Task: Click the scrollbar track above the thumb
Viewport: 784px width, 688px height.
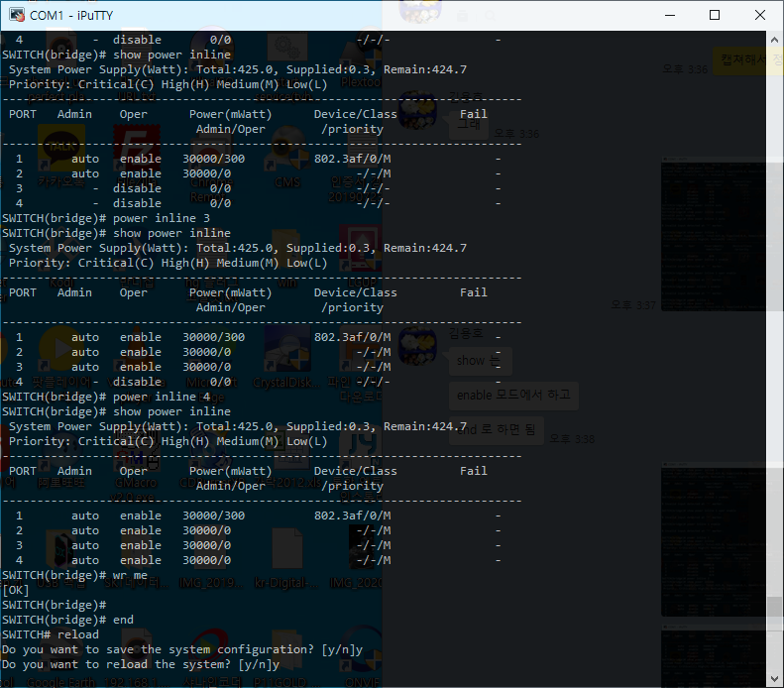Action: [774, 347]
